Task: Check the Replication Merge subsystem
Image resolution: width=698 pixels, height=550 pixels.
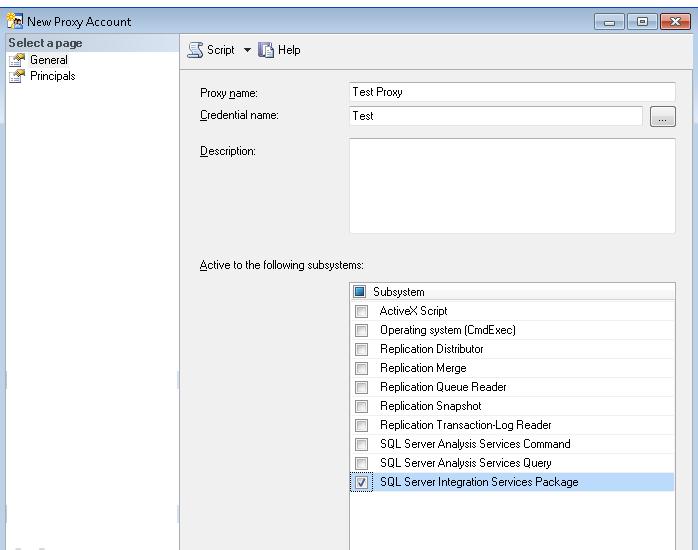Action: (361, 368)
